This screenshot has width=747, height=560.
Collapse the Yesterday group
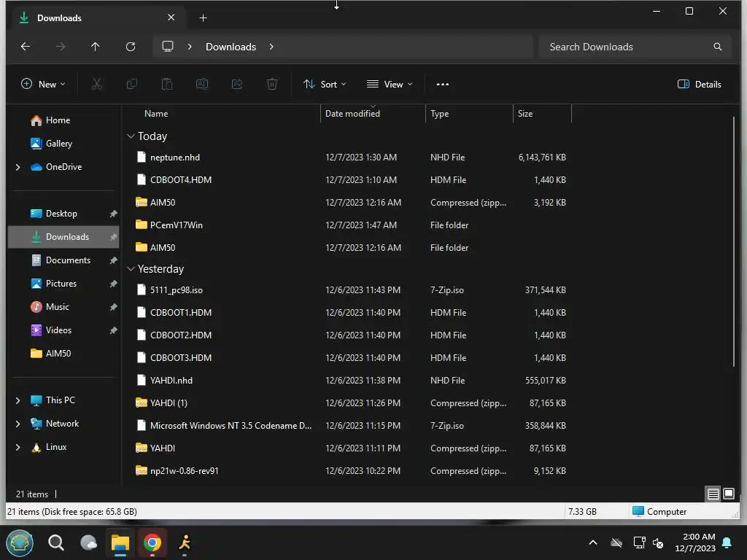pyautogui.click(x=131, y=269)
